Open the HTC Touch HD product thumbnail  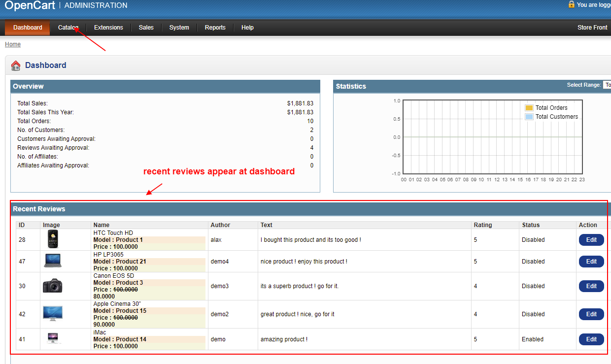53,239
